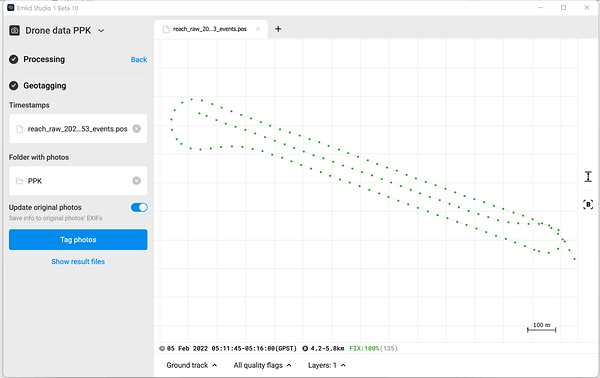Open Show result files link
Viewport: 600px width, 378px height.
[78, 262]
